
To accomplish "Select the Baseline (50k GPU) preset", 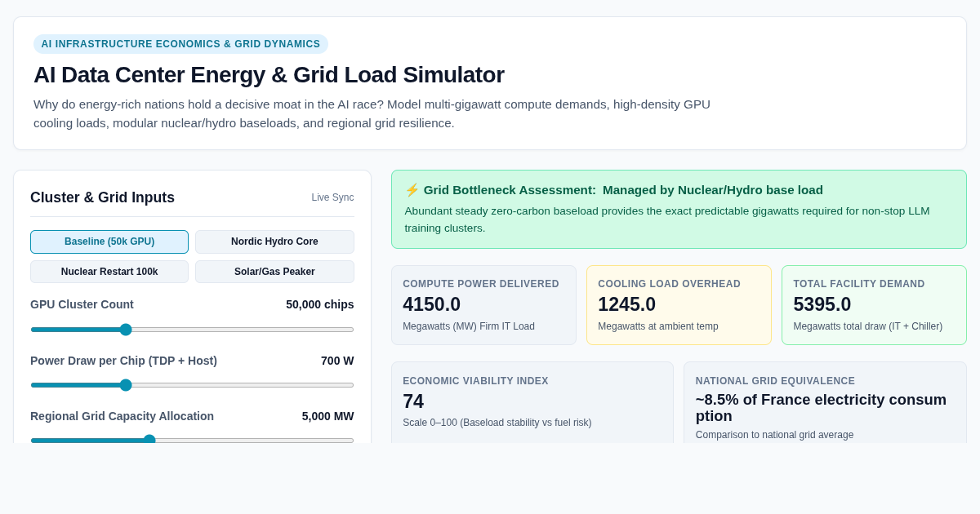I will click(x=109, y=241).
